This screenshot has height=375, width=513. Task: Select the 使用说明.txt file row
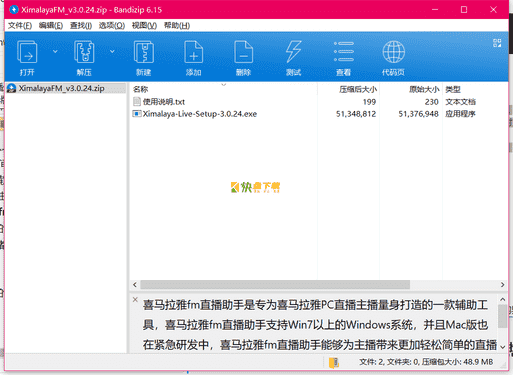[x=319, y=102]
